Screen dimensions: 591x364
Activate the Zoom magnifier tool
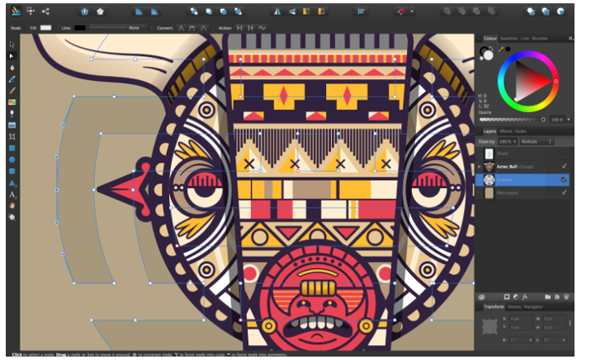[12, 217]
